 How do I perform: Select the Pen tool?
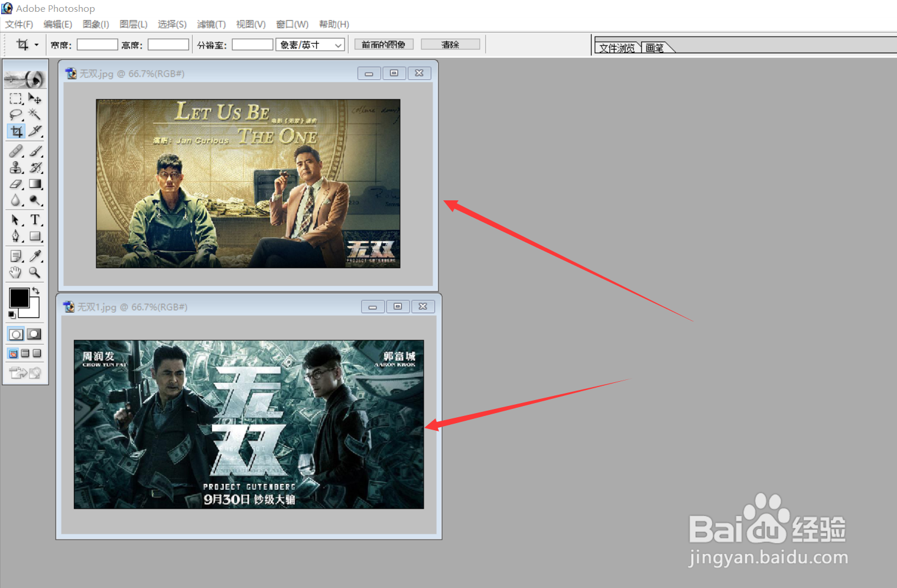click(x=16, y=236)
